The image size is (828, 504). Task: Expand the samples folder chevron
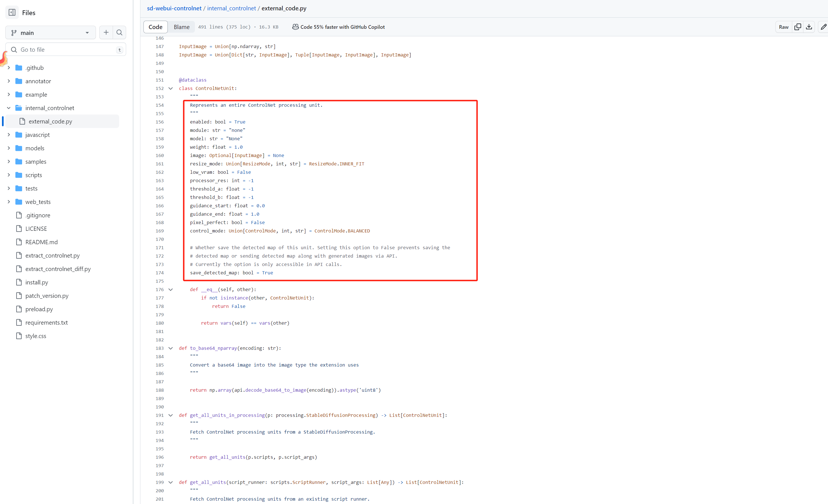point(9,161)
